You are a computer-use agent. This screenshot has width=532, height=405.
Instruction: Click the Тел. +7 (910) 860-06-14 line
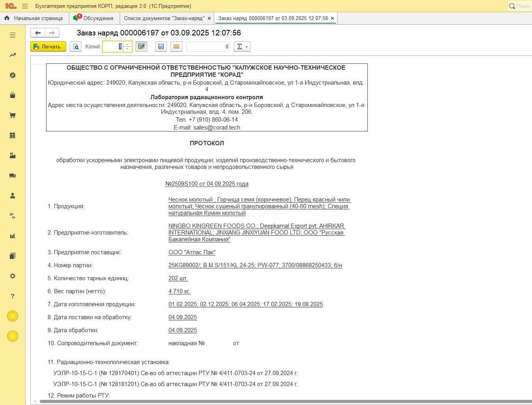[x=207, y=120]
